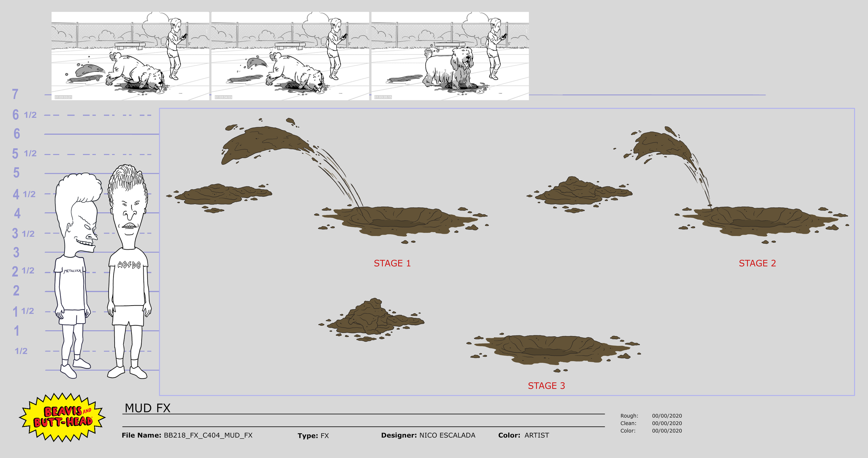Click the STAGE 2 label
The height and width of the screenshot is (458, 868).
(x=757, y=263)
